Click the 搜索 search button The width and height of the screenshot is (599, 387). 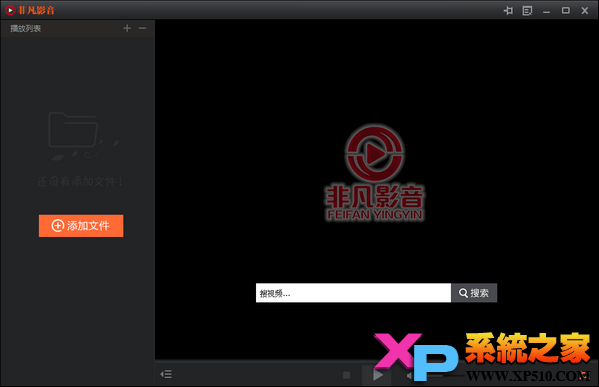[474, 293]
